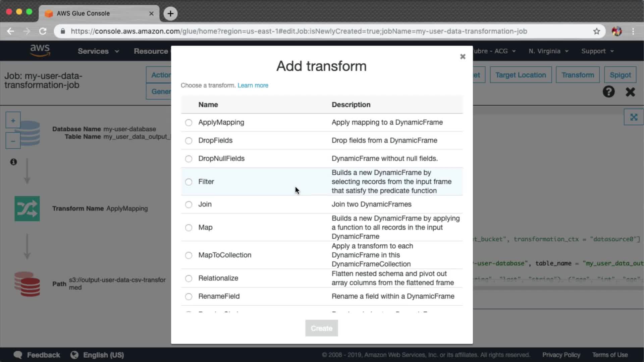This screenshot has height=362, width=644.
Task: Bookmark this page with star icon
Action: coord(596,31)
